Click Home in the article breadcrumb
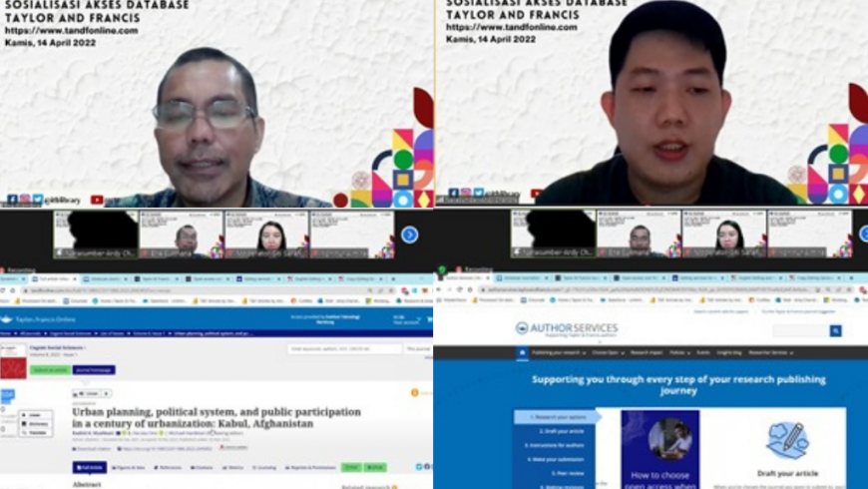Image resolution: width=868 pixels, height=489 pixels. click(x=6, y=333)
